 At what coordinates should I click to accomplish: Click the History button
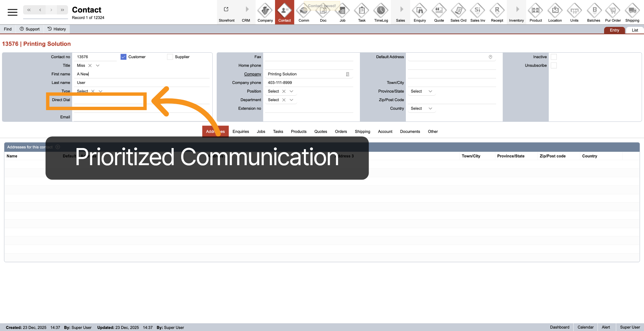pyautogui.click(x=57, y=29)
